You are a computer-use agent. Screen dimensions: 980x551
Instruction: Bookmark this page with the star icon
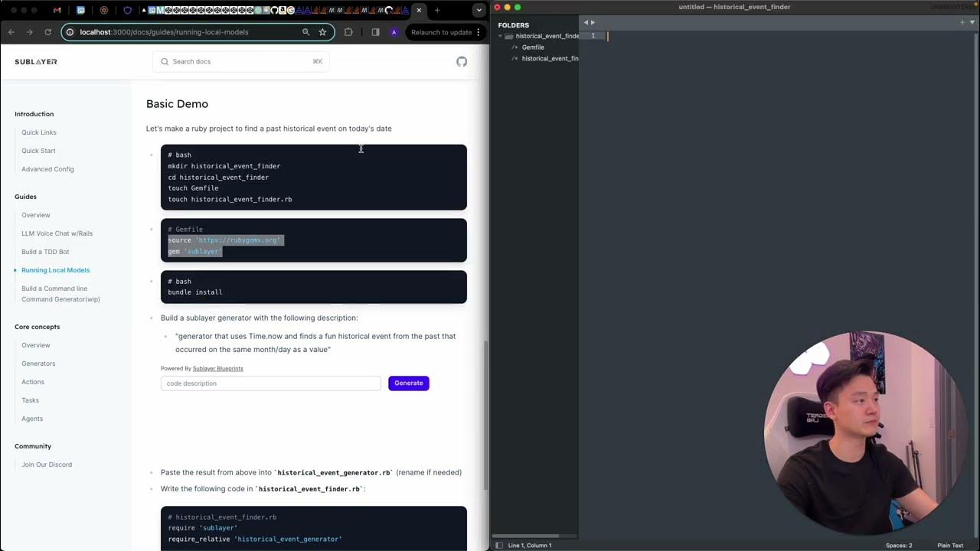pyautogui.click(x=322, y=32)
